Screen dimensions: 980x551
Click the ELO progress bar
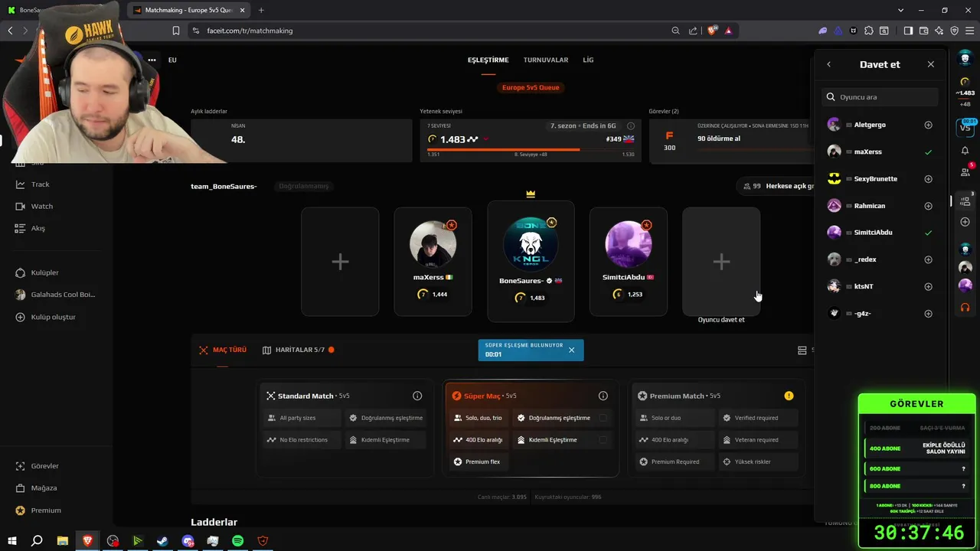click(x=531, y=149)
